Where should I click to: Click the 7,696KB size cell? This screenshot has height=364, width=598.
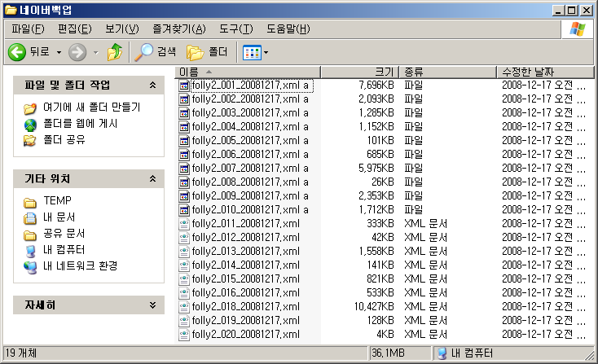point(376,86)
